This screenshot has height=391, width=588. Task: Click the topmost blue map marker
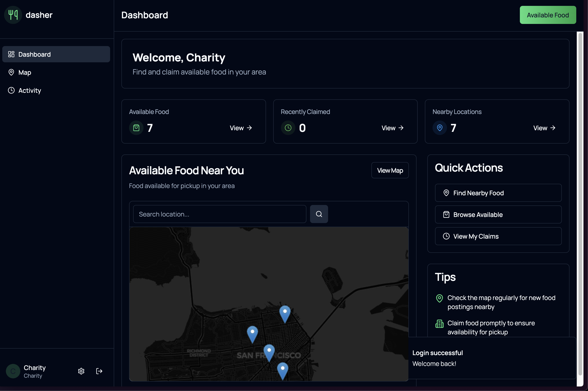(x=285, y=313)
